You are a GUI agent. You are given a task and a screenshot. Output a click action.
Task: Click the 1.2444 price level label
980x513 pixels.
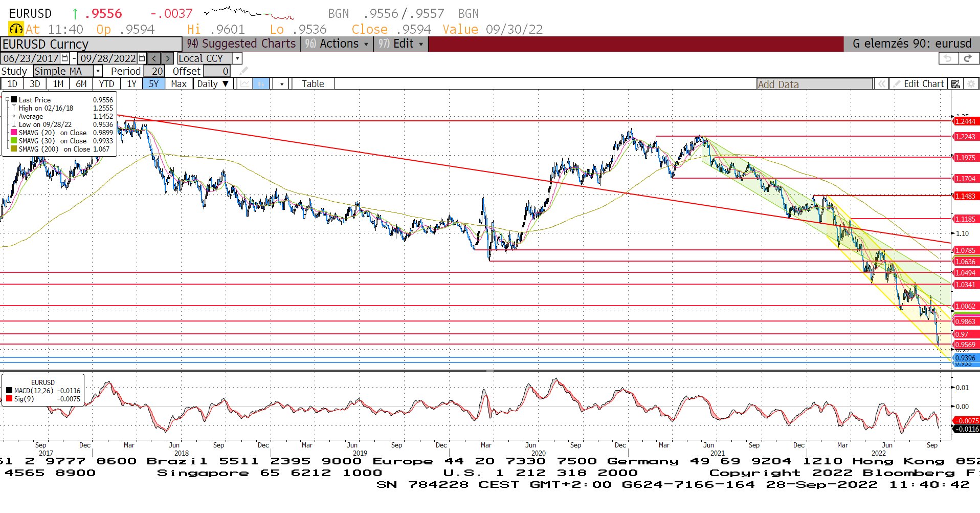tap(966, 121)
